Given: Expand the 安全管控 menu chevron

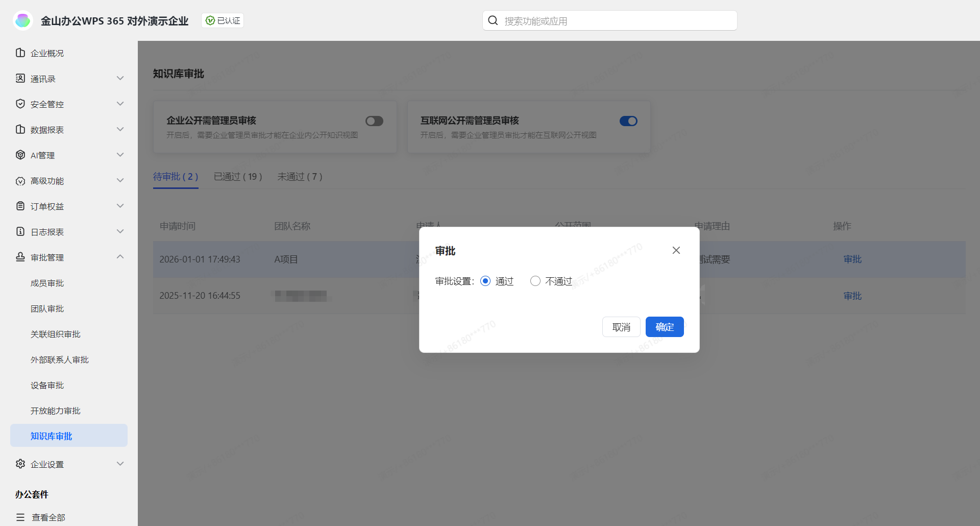Looking at the screenshot, I should click(x=120, y=104).
